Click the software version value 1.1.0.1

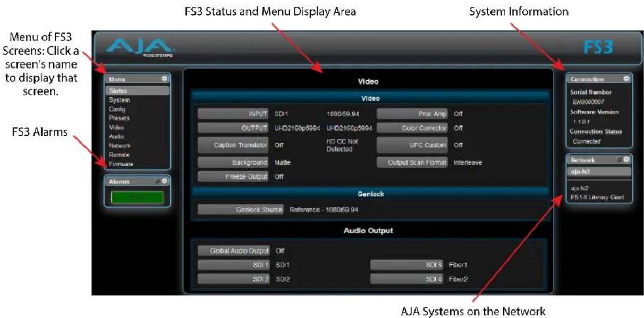click(581, 121)
